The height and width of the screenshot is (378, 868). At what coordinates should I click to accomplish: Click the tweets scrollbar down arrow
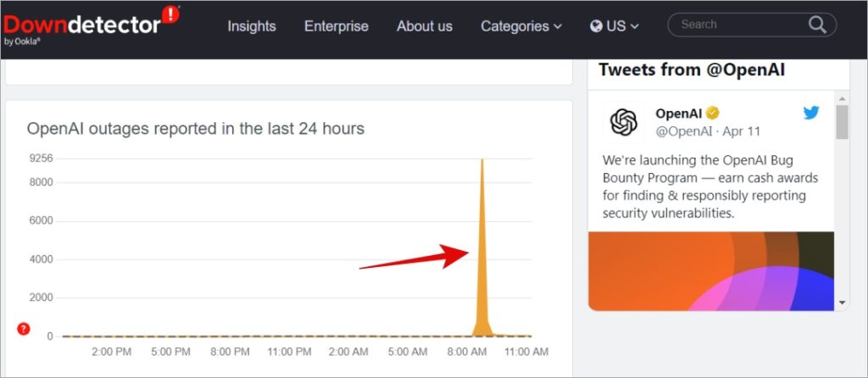(x=842, y=303)
